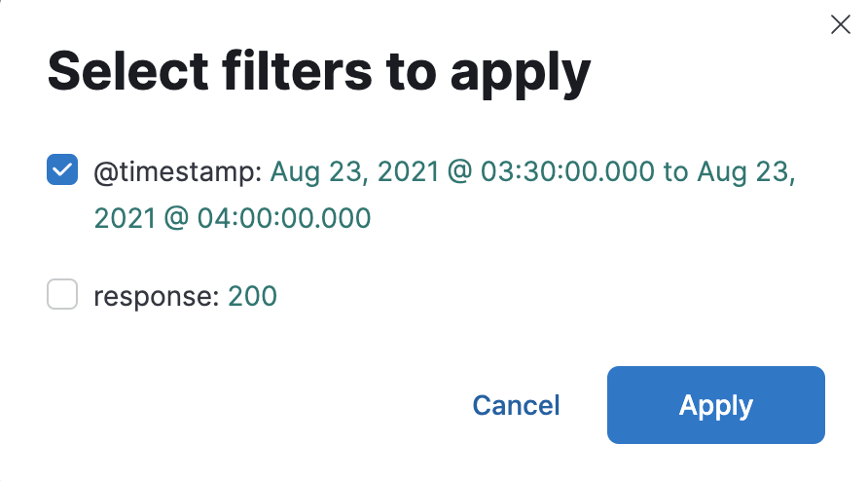Image resolution: width=868 pixels, height=481 pixels.
Task: Click the cross icon above the filter list
Action: point(841,24)
